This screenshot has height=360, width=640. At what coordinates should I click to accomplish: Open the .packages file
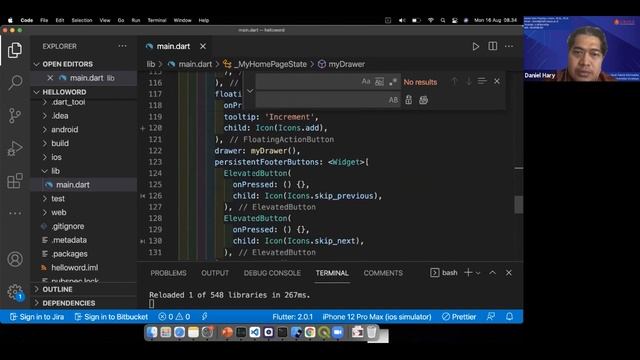[69, 254]
